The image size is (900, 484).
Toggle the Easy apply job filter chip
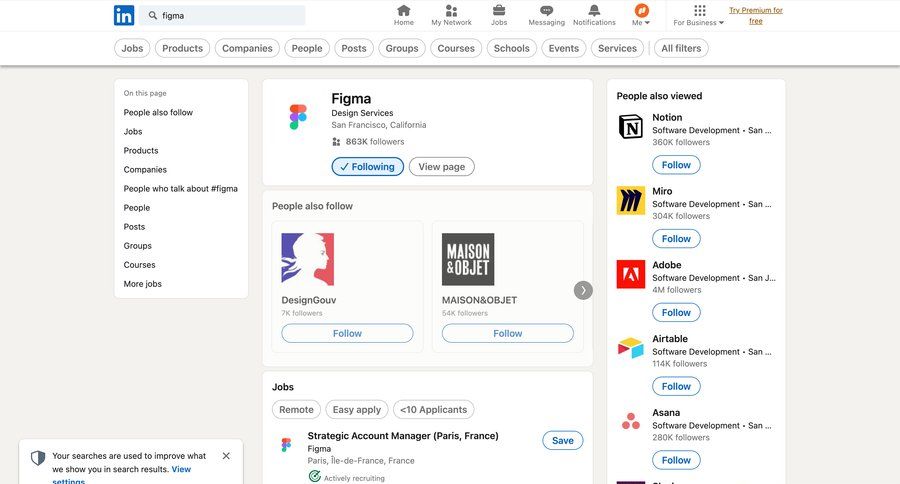pos(357,409)
